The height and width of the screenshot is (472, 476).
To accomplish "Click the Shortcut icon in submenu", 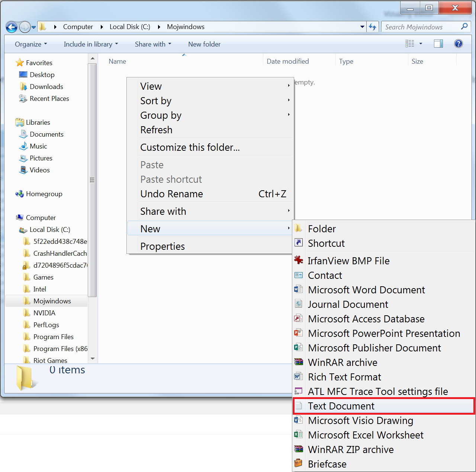I will pyautogui.click(x=299, y=243).
